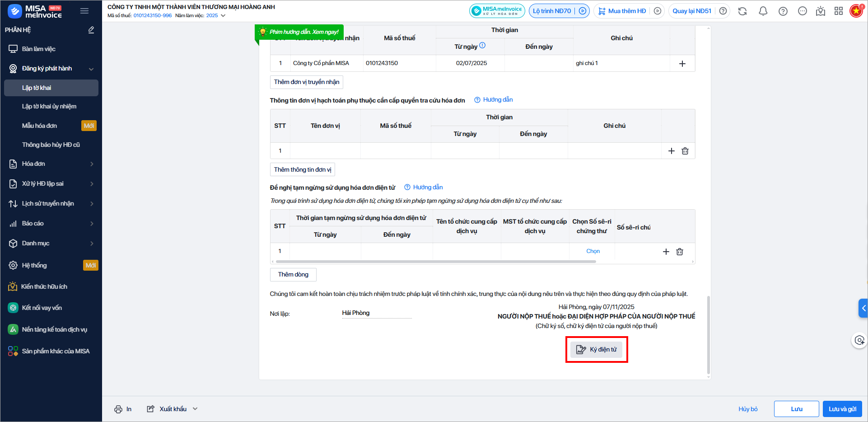Open Lập tờ khai ủy nhiệm menu item
Image resolution: width=868 pixels, height=422 pixels.
pyautogui.click(x=49, y=107)
